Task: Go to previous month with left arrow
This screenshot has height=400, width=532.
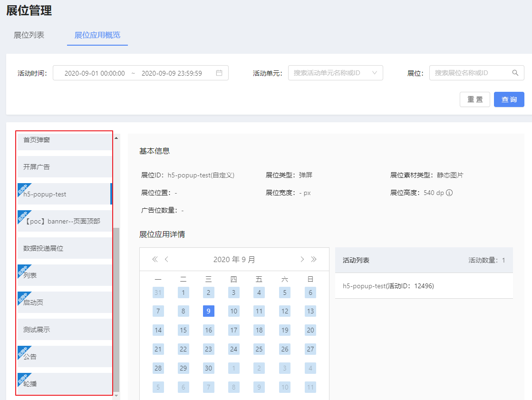Action: tap(166, 259)
